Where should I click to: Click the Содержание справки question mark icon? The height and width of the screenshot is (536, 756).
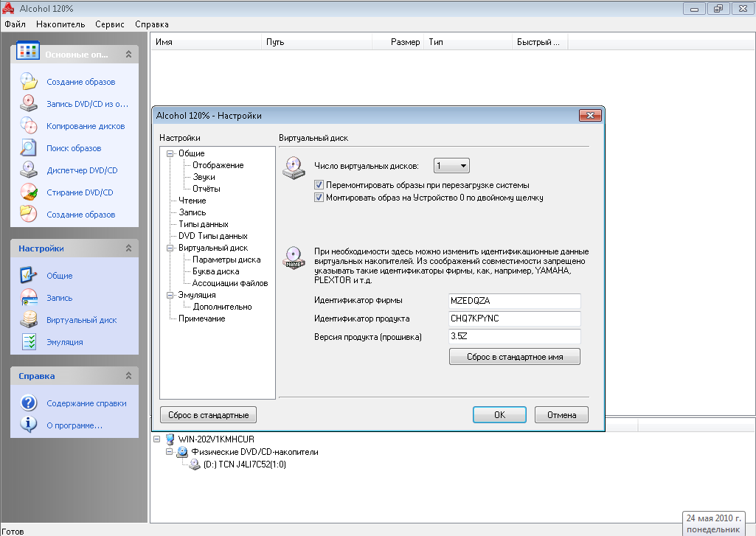pos(29,403)
